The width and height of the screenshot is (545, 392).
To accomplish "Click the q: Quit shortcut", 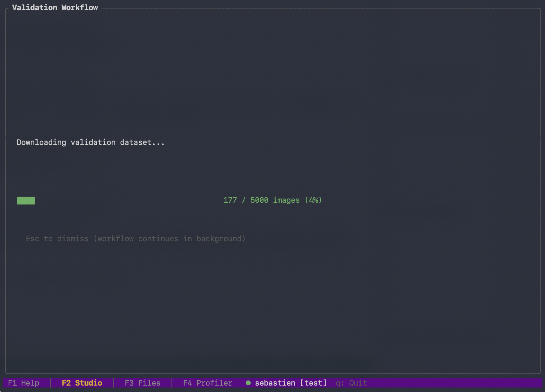I will point(351,383).
